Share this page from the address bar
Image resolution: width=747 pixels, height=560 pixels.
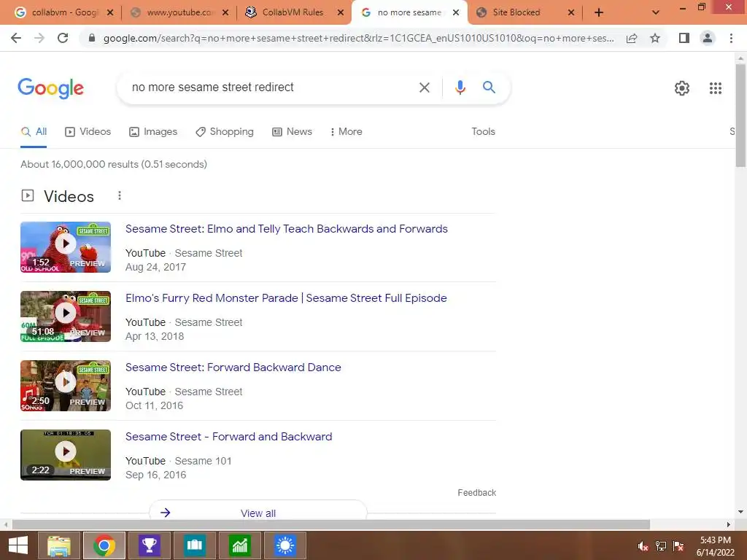tap(632, 38)
